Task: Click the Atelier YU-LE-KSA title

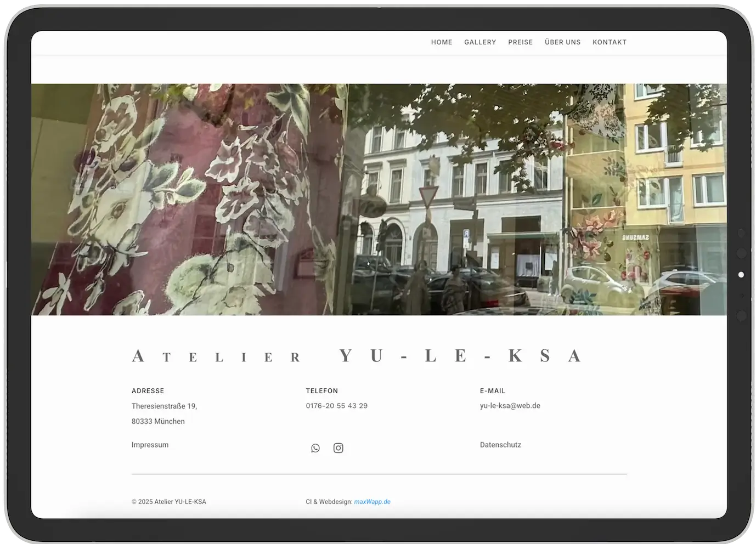Action: [356, 355]
